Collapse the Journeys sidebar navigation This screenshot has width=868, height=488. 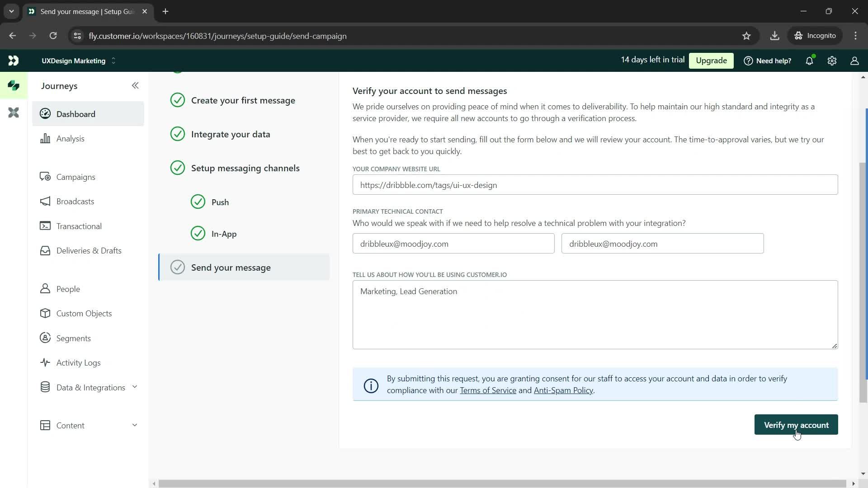pyautogui.click(x=135, y=85)
